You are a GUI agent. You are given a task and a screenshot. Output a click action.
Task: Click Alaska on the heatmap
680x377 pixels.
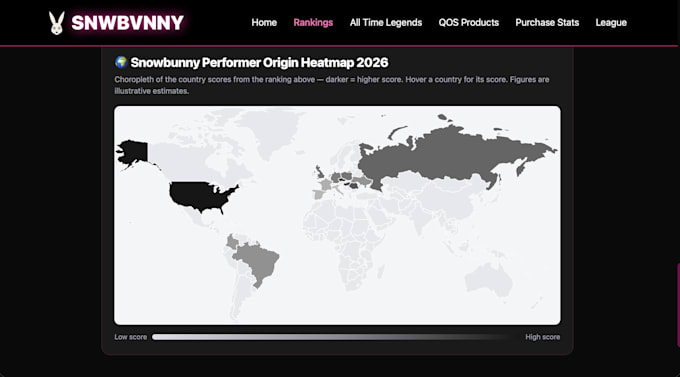(133, 153)
